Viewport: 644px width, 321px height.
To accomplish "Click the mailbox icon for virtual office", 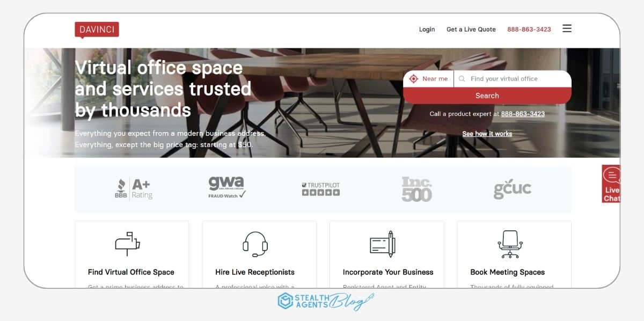I will [x=128, y=244].
